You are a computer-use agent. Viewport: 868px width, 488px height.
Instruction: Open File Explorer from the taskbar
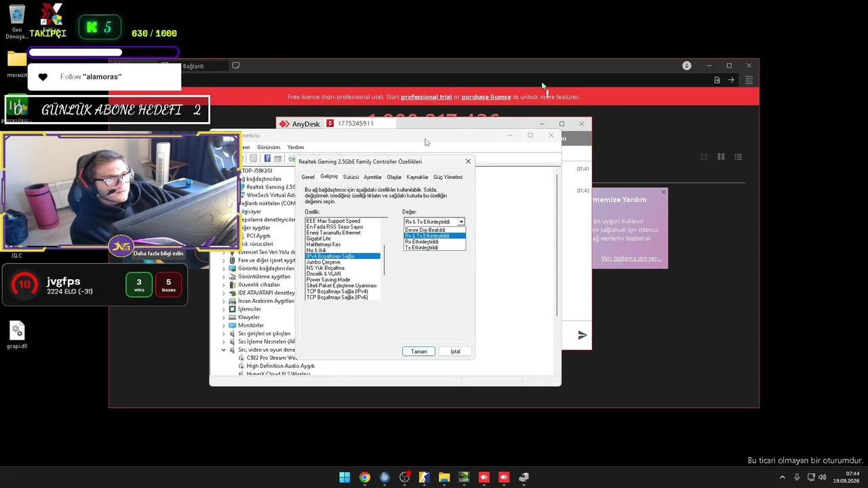click(444, 477)
